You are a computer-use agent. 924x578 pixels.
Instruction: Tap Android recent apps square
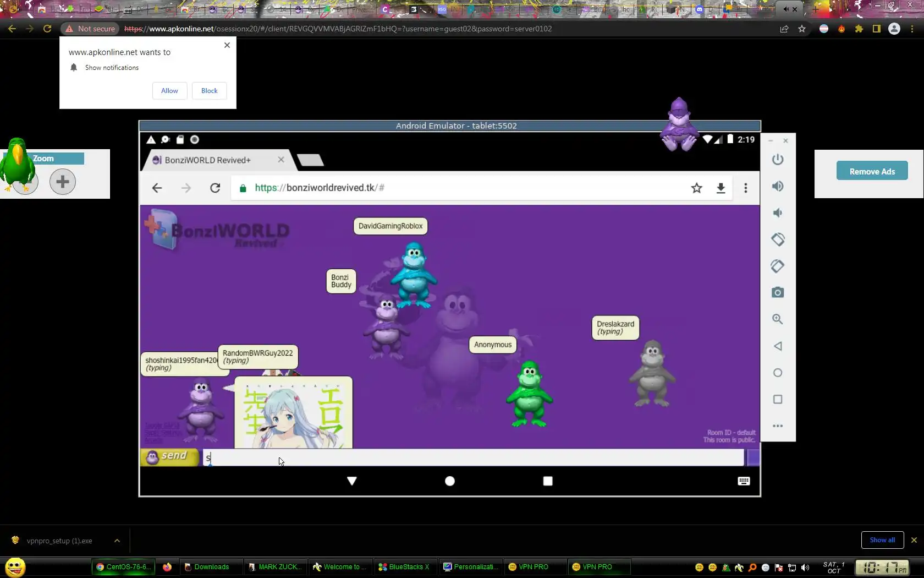[548, 481]
